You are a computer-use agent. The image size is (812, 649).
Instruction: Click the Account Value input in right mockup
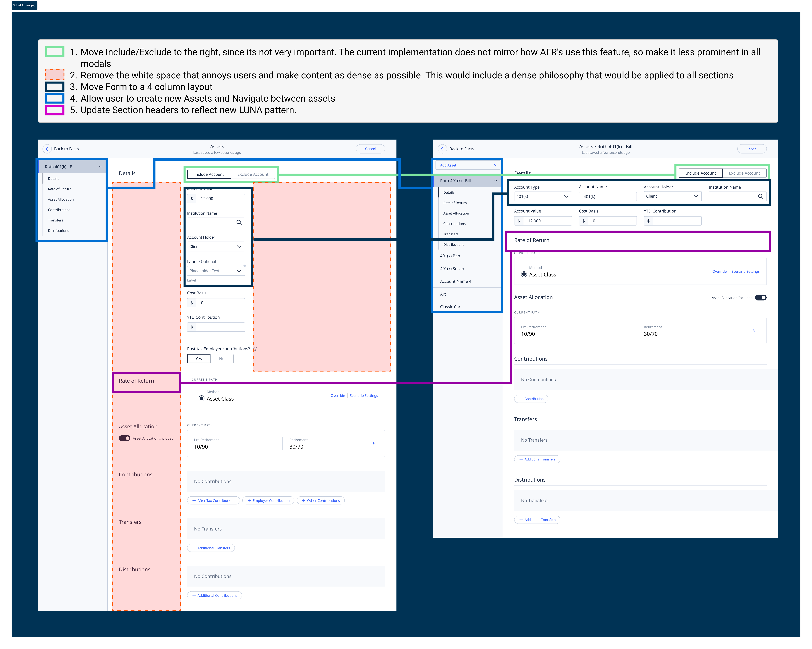[x=547, y=221]
